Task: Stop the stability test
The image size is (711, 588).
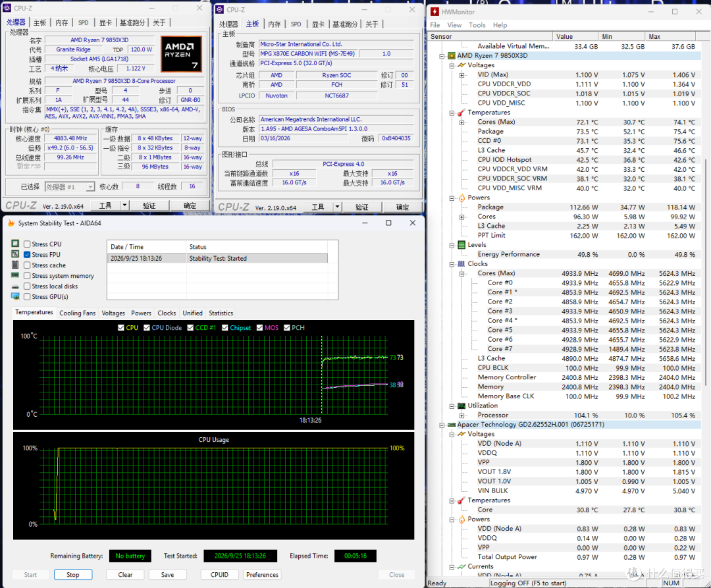Action: pyautogui.click(x=73, y=574)
